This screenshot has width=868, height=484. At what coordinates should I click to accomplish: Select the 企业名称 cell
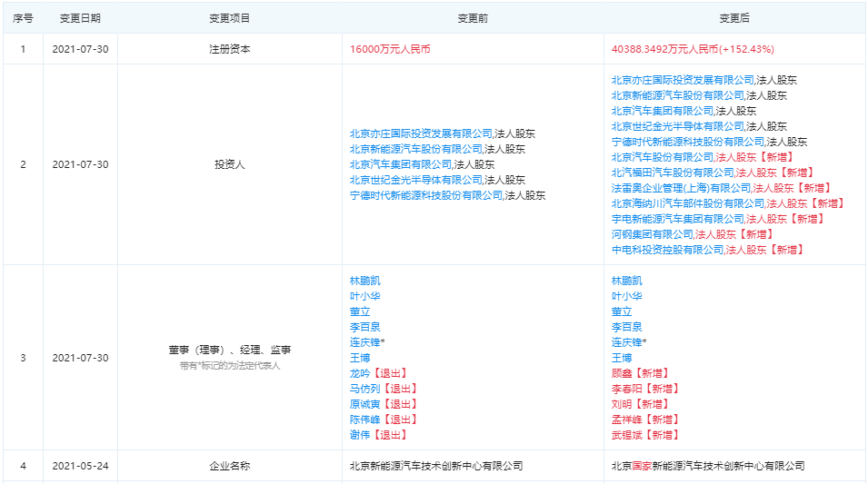230,467
